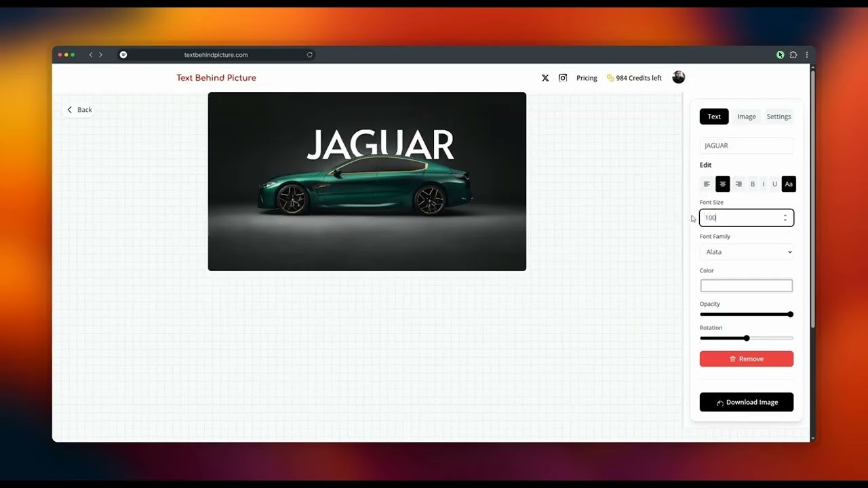Image resolution: width=868 pixels, height=488 pixels.
Task: Toggle underline on the text
Action: click(774, 184)
